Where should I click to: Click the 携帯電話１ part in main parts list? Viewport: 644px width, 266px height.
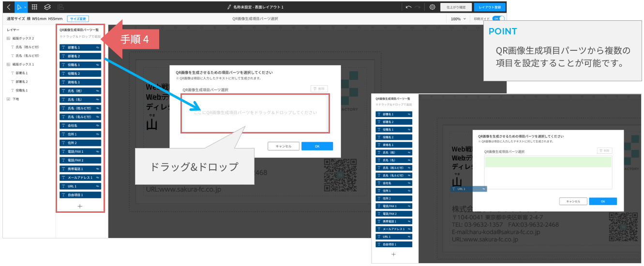point(80,169)
